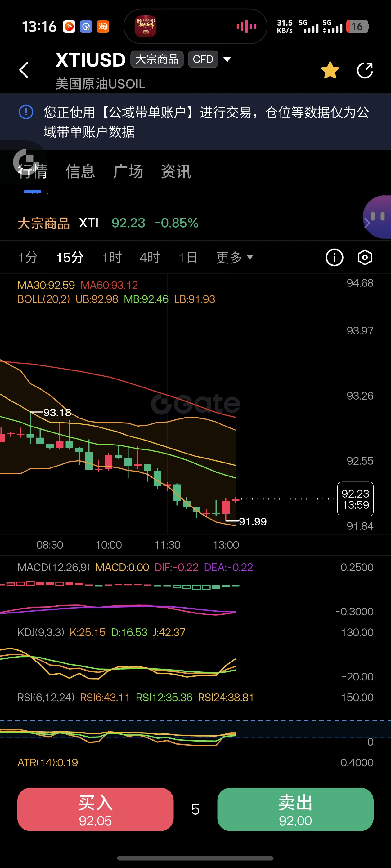The width and height of the screenshot is (391, 868).
Task: Tap the MACD(12,26,9) indicator label
Action: tap(54, 567)
